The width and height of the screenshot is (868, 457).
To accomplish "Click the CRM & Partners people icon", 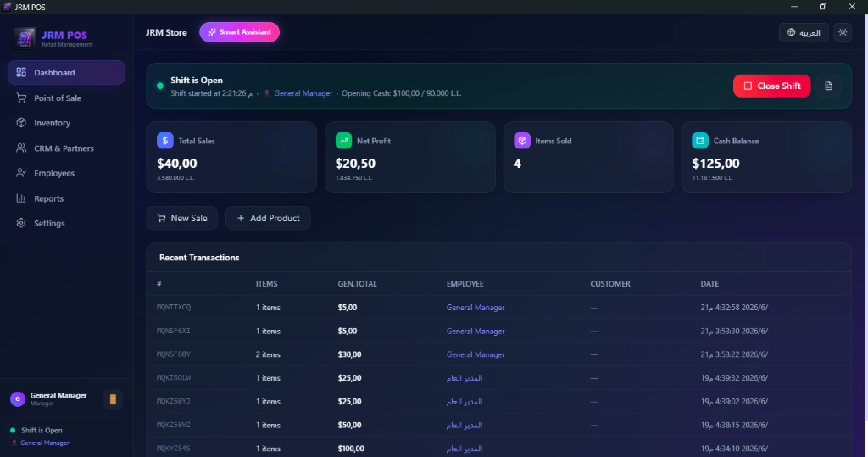I will tap(21, 148).
